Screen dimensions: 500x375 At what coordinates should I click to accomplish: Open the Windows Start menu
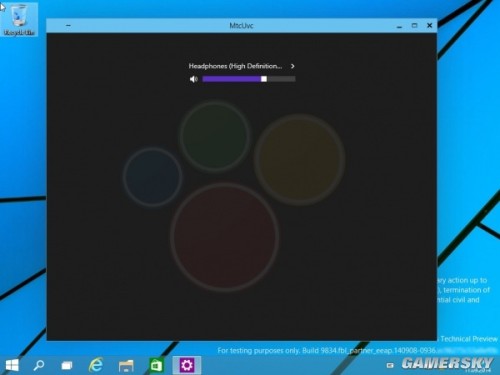(12, 365)
